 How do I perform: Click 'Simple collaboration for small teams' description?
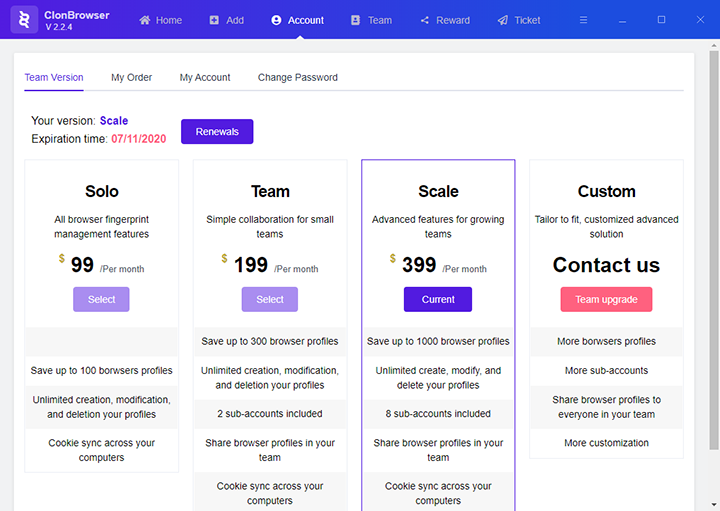(x=270, y=227)
